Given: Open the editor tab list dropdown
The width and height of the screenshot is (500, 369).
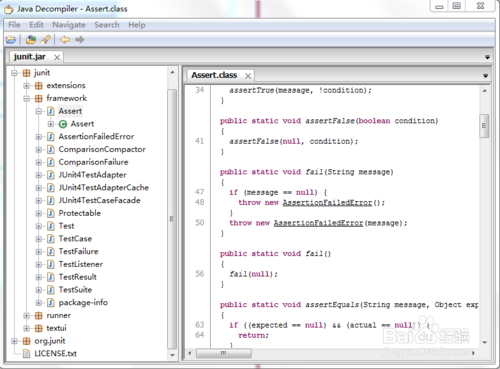Looking at the screenshot, I should click(x=485, y=76).
